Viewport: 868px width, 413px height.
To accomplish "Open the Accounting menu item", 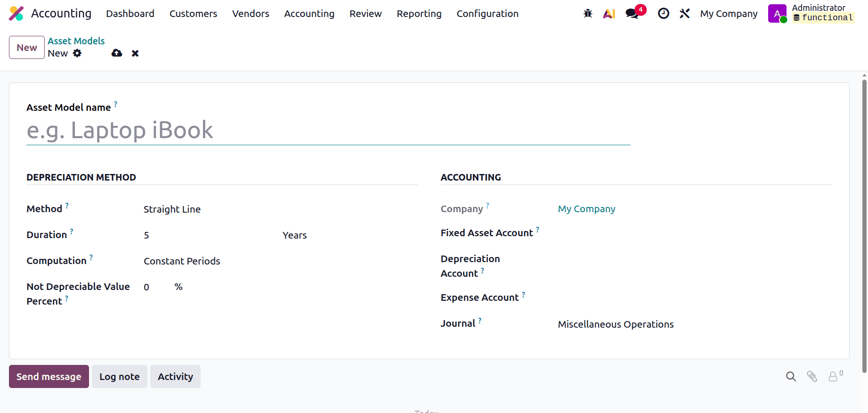I will [x=309, y=14].
